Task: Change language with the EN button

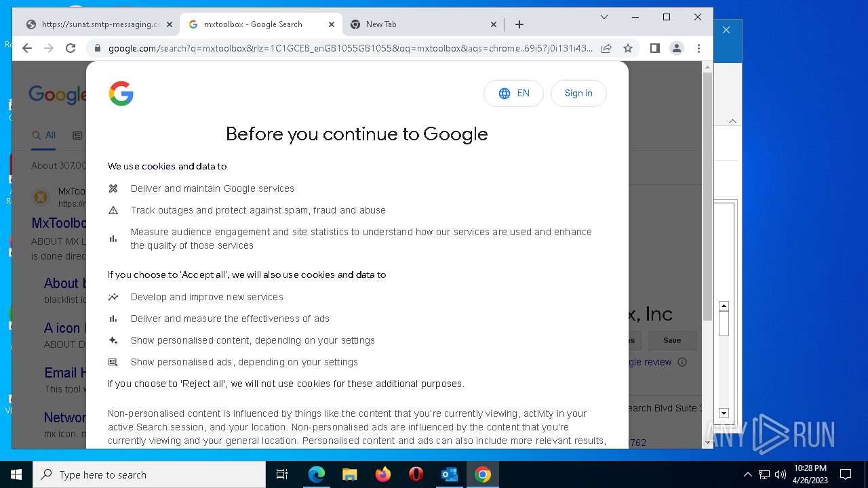Action: pyautogui.click(x=513, y=94)
